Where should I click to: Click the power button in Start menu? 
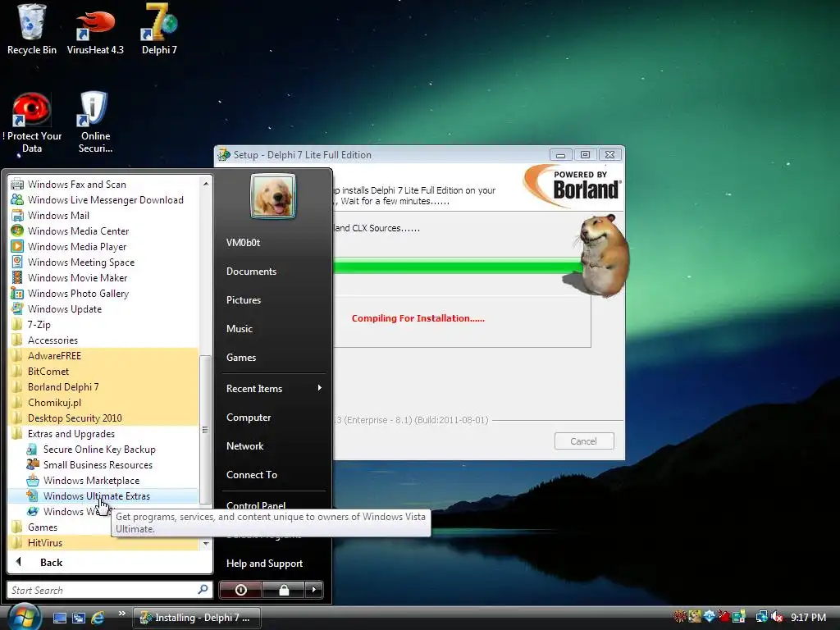pyautogui.click(x=240, y=590)
